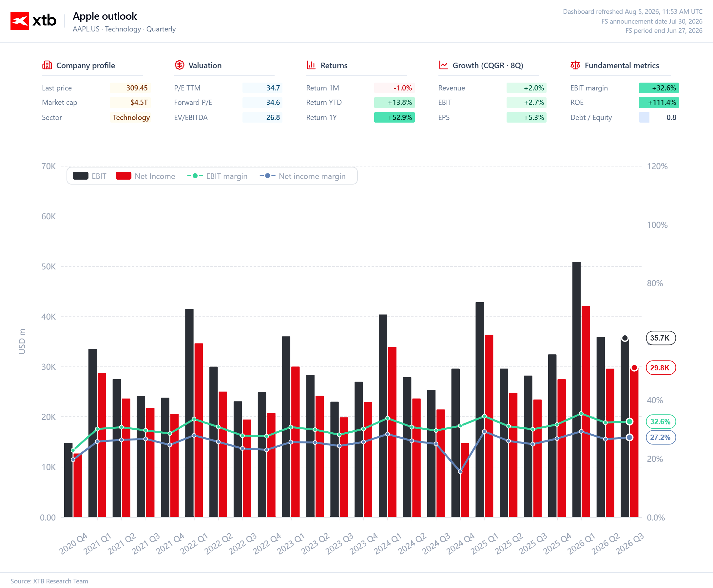Click the FS announcement date line
The height and width of the screenshot is (588, 713).
click(652, 21)
